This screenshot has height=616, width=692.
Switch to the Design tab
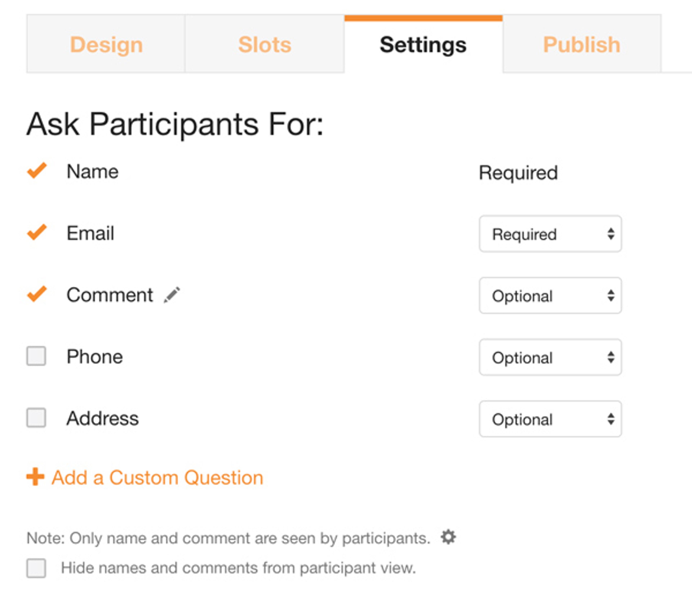coord(106,44)
